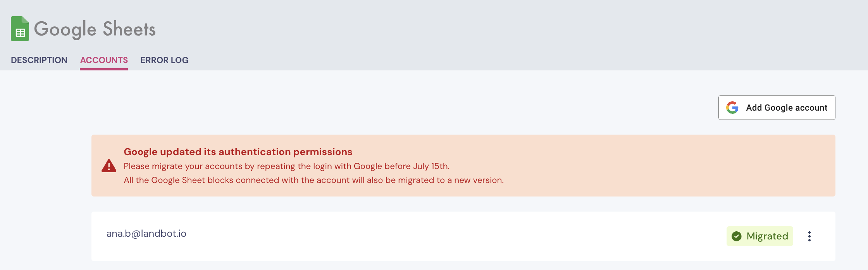Click the Migrated status badge
The image size is (868, 270).
tap(760, 236)
